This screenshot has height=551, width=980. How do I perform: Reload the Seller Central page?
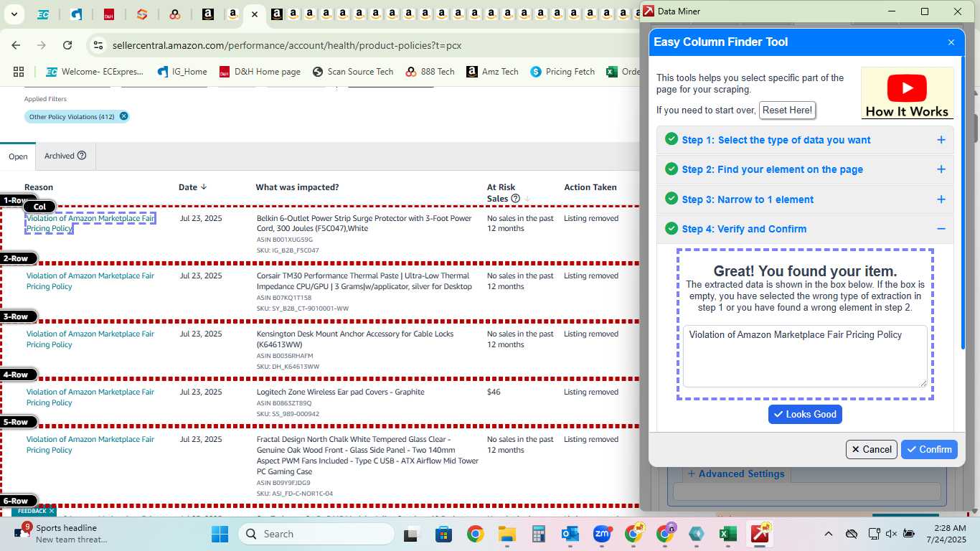point(67,45)
